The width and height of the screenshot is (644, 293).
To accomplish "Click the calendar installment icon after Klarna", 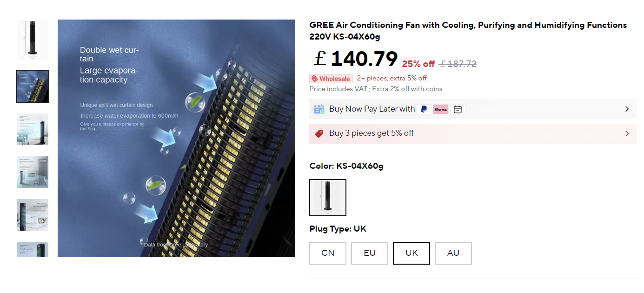I will click(x=458, y=109).
